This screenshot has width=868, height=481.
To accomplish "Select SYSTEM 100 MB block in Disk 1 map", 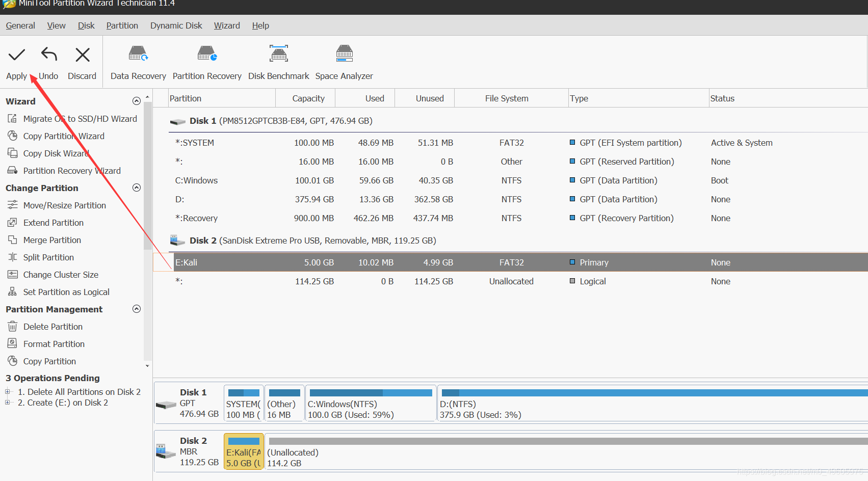I will tap(244, 403).
